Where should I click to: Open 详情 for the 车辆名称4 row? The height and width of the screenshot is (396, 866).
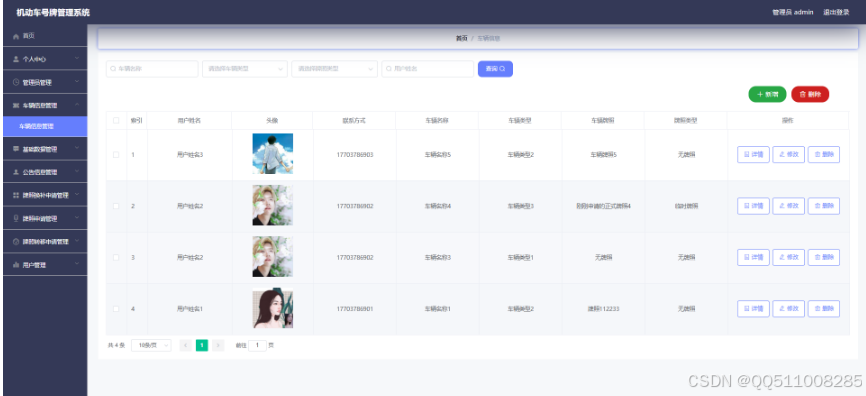click(x=753, y=206)
